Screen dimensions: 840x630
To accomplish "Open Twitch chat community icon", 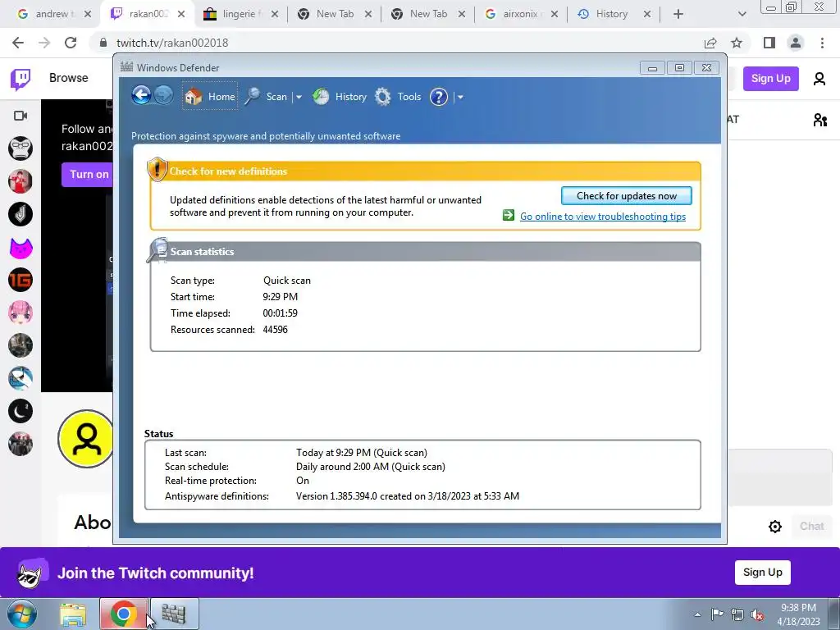I will coord(819,120).
